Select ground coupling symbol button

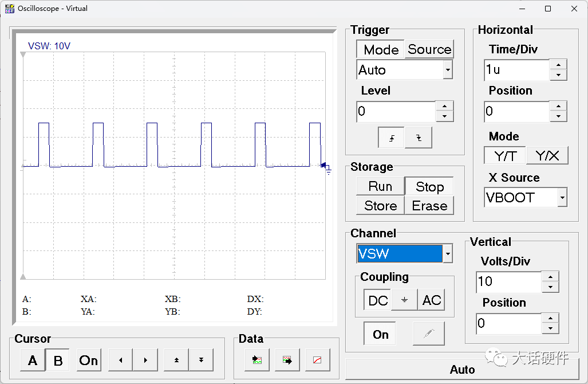(x=404, y=300)
